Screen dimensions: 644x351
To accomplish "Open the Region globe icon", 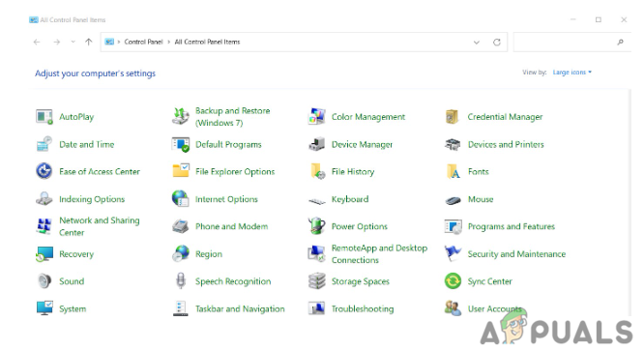I will (x=181, y=253).
